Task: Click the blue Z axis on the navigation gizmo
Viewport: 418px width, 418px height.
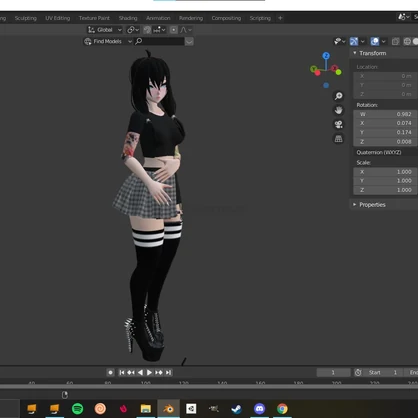Action: click(326, 56)
